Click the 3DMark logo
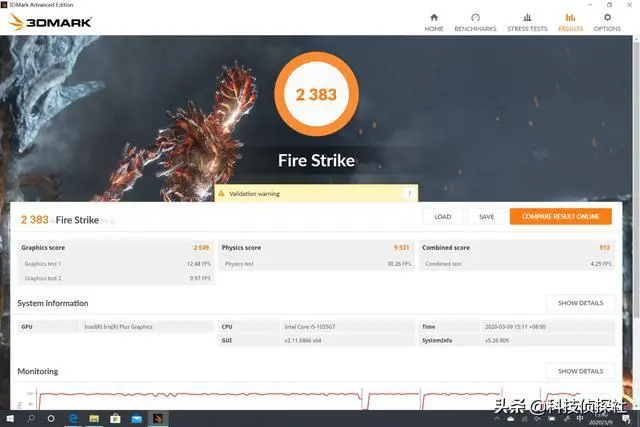 50,22
